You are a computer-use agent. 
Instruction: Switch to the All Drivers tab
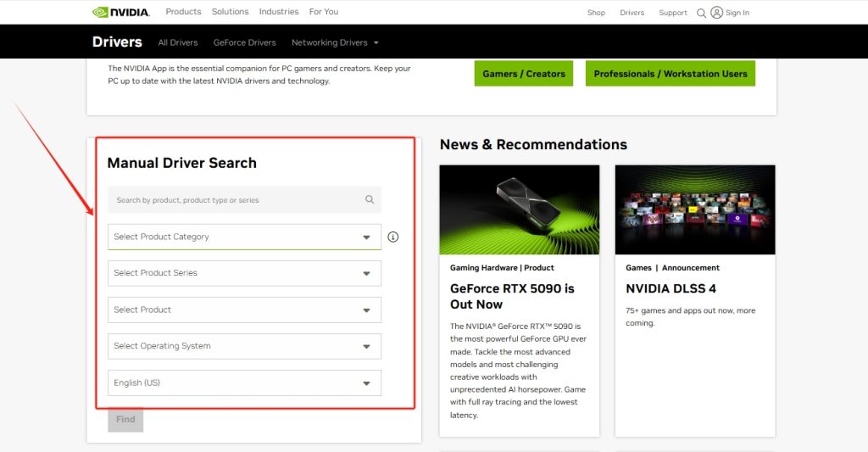(x=177, y=42)
